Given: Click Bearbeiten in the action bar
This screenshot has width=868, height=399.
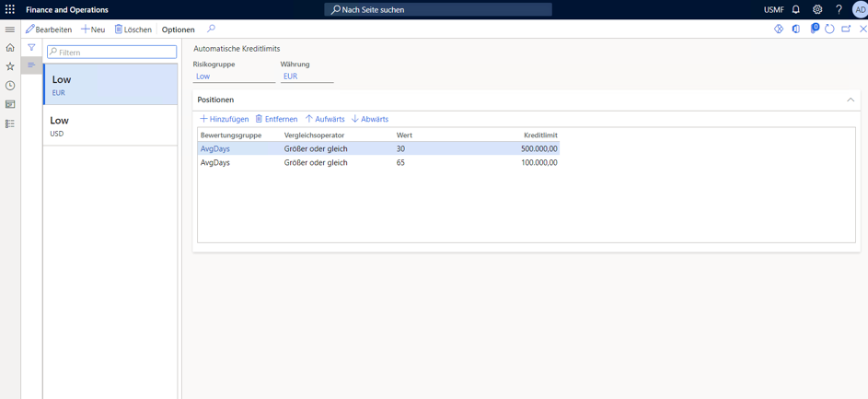Looking at the screenshot, I should point(49,29).
